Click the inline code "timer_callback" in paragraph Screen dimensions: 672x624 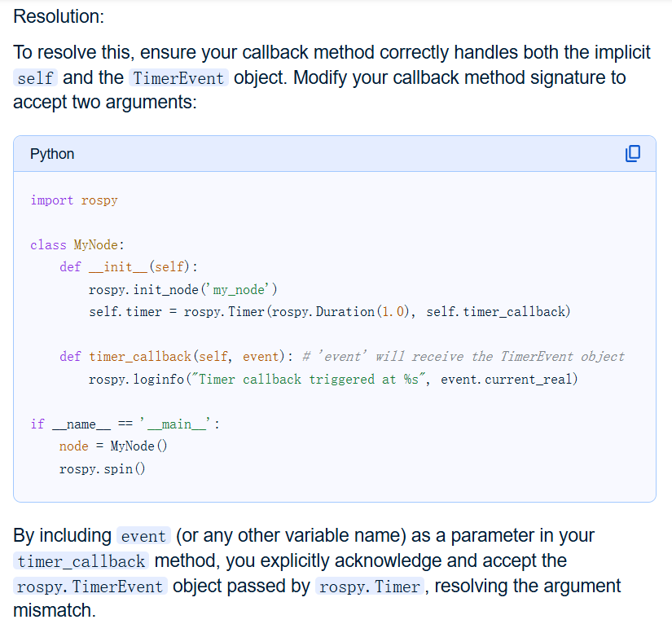pos(81,561)
